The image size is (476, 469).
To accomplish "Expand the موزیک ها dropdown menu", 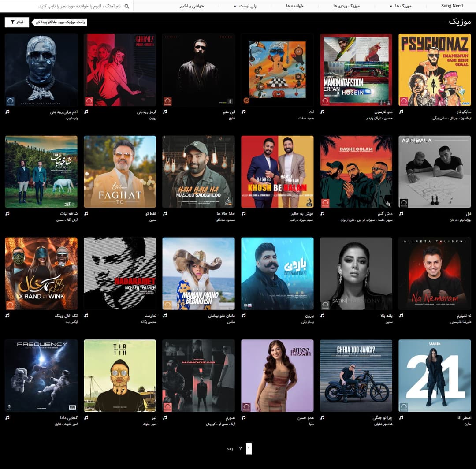I will pos(400,6).
